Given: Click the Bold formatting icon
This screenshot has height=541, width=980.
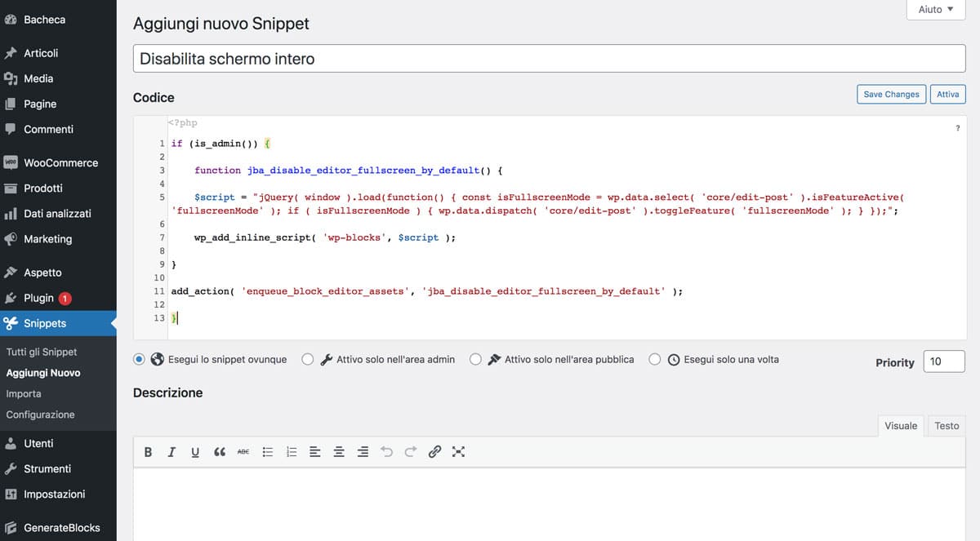Looking at the screenshot, I should coord(148,451).
